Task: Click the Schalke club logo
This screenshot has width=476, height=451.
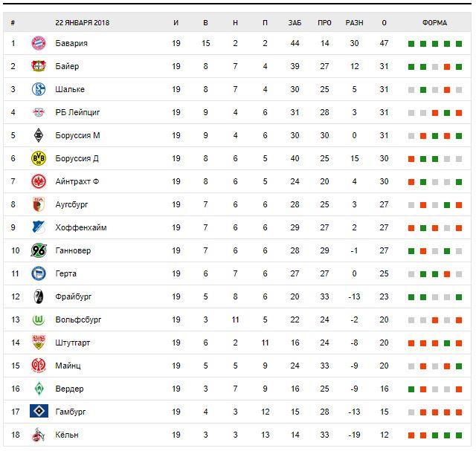Action: pyautogui.click(x=39, y=89)
